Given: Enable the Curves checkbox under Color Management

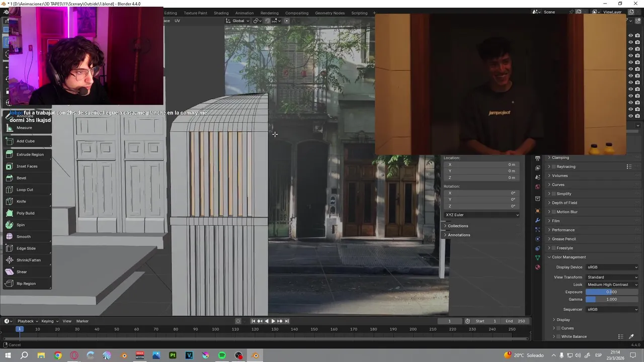Looking at the screenshot, I should pos(558,328).
